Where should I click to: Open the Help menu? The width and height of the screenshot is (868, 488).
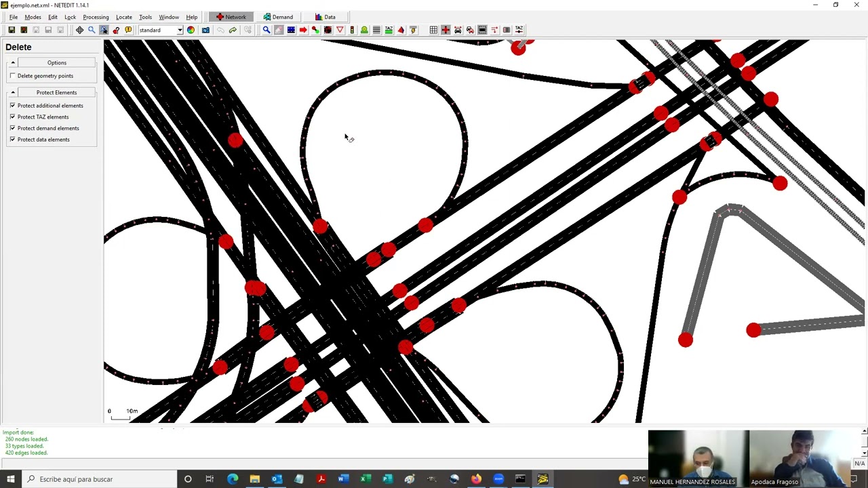coord(192,17)
